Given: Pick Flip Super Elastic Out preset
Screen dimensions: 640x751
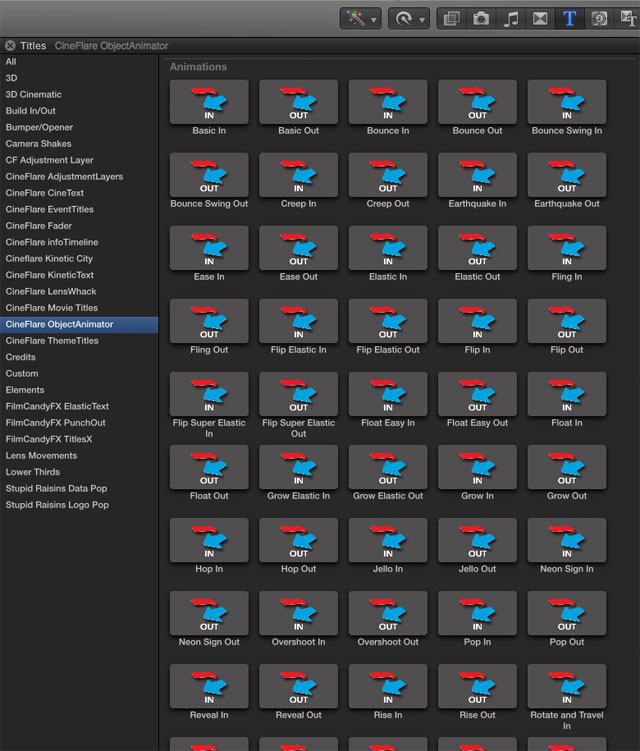Looking at the screenshot, I should (298, 394).
